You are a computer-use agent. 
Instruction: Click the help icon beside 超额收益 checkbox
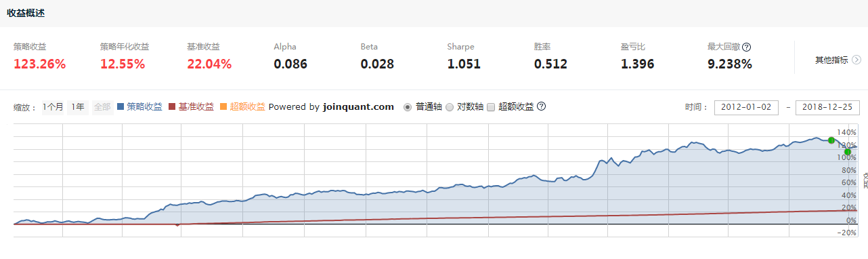(541, 106)
